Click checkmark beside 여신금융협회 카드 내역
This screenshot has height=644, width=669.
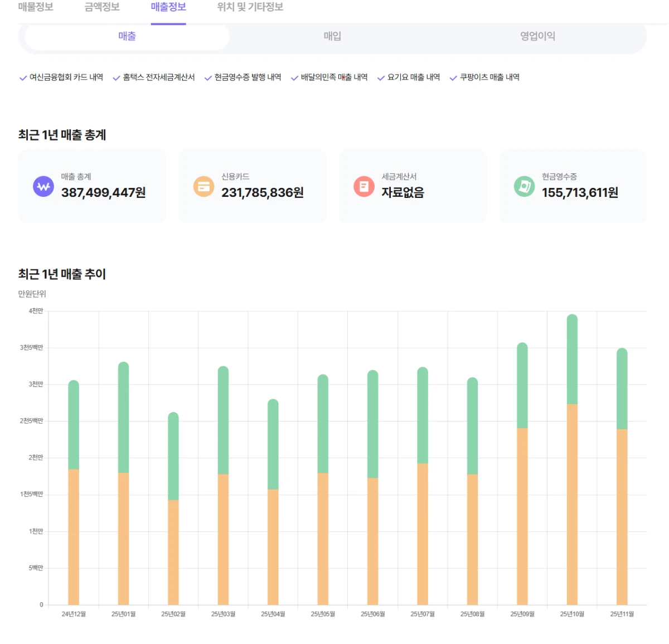(23, 78)
